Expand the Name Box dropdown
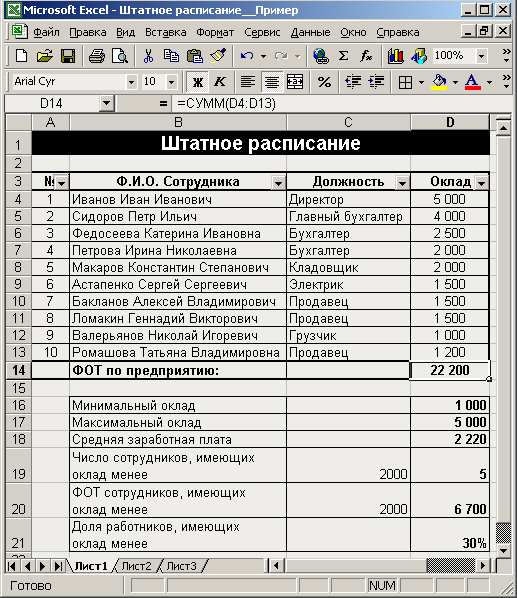This screenshot has height=598, width=517. point(106,103)
